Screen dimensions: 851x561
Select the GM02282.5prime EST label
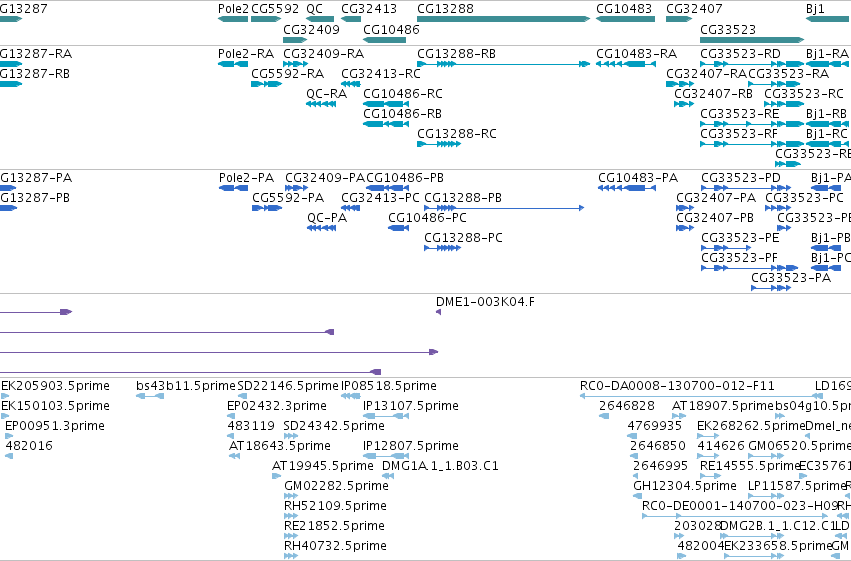click(x=336, y=487)
